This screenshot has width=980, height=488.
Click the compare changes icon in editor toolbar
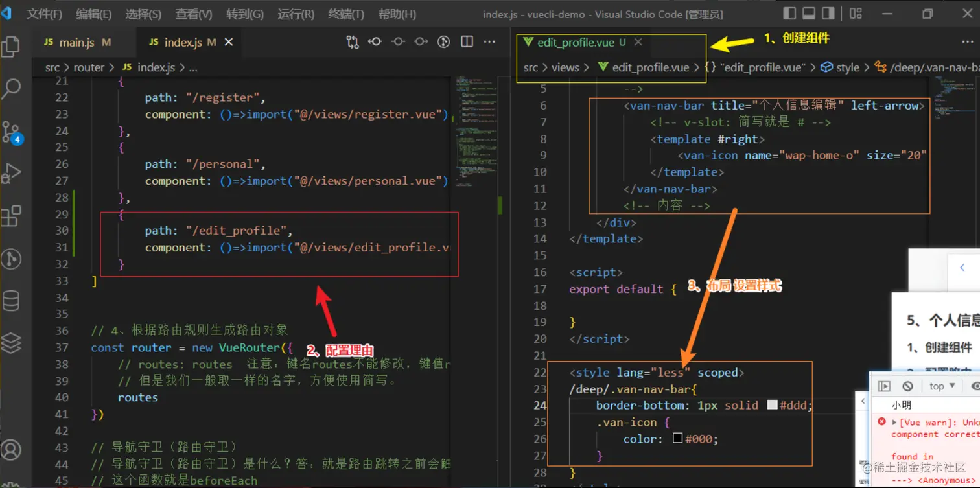(353, 42)
